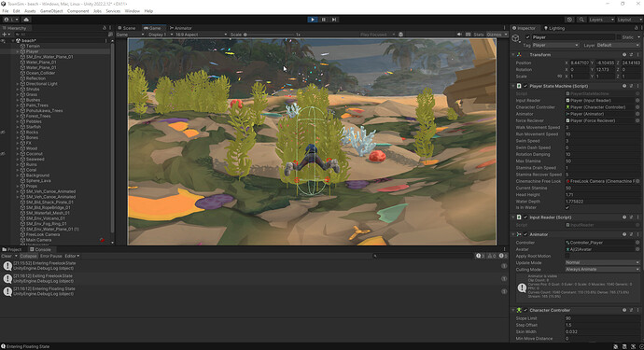Collapse the beach scene root

[12, 41]
